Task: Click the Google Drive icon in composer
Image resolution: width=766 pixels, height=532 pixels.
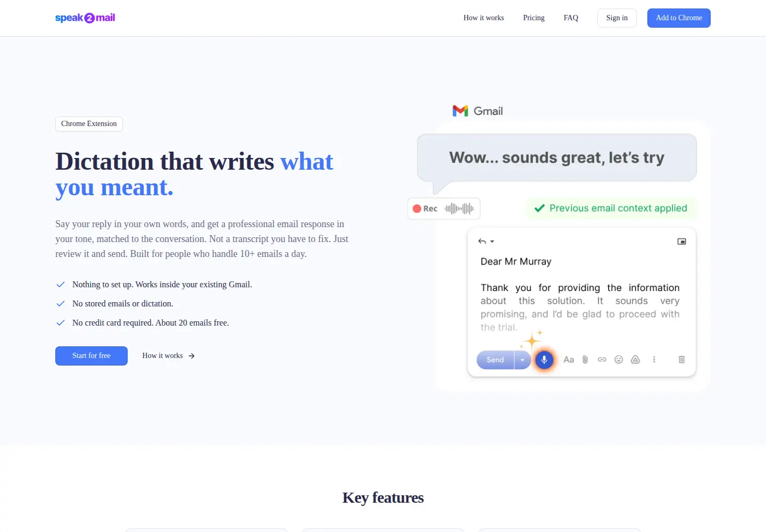Action: 635,360
